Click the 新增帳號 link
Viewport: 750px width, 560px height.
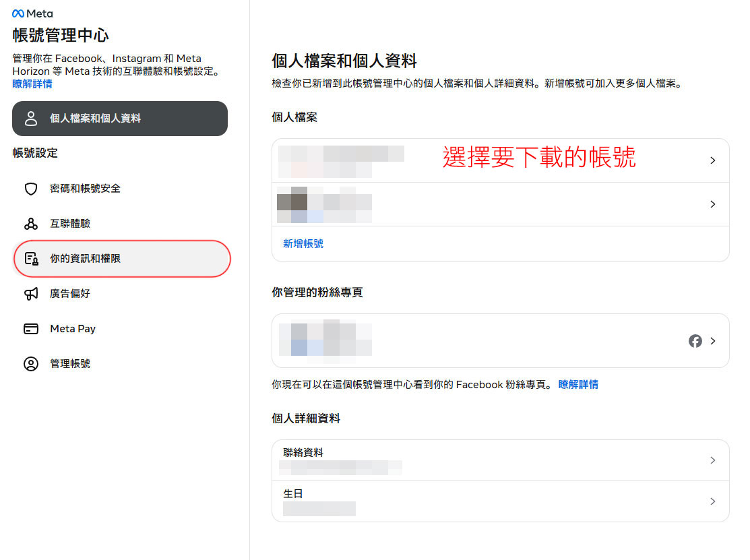tap(303, 243)
